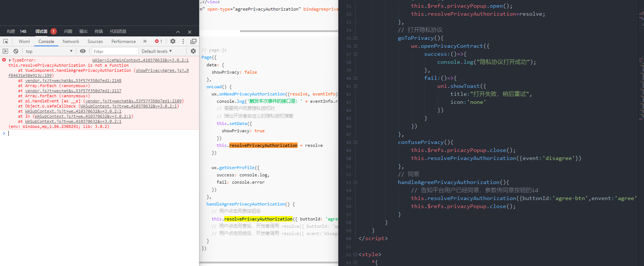Click confusePrivacy method name in editor

(421, 142)
